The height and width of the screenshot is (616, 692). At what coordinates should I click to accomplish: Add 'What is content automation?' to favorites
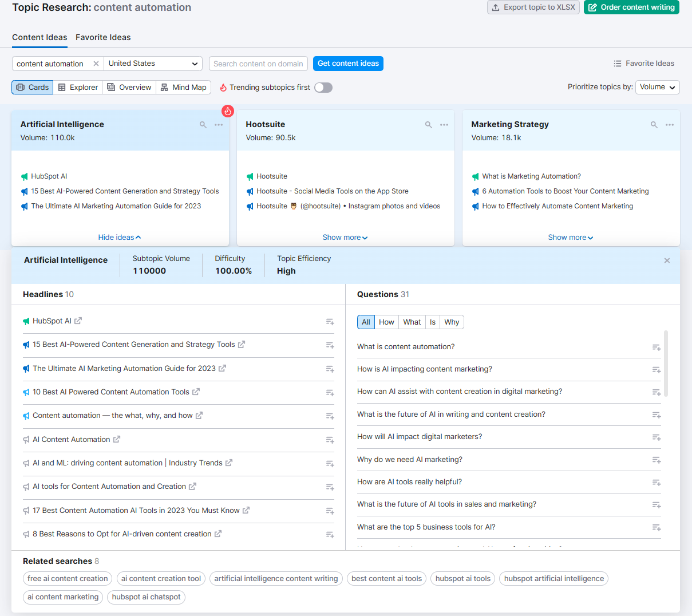[656, 348]
